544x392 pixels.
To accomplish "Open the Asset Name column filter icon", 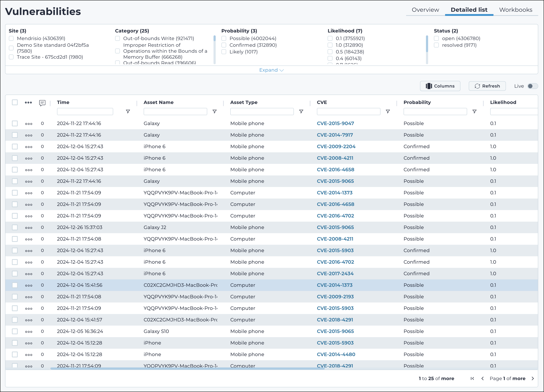I will pos(214,112).
